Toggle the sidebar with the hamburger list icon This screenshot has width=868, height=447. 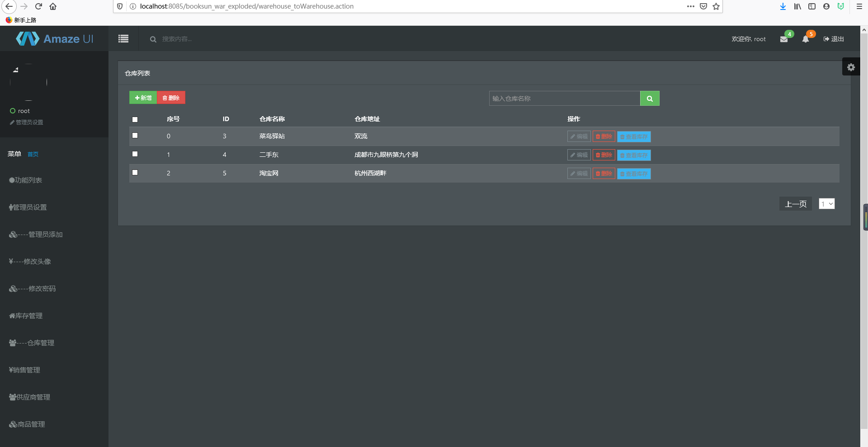(x=123, y=39)
